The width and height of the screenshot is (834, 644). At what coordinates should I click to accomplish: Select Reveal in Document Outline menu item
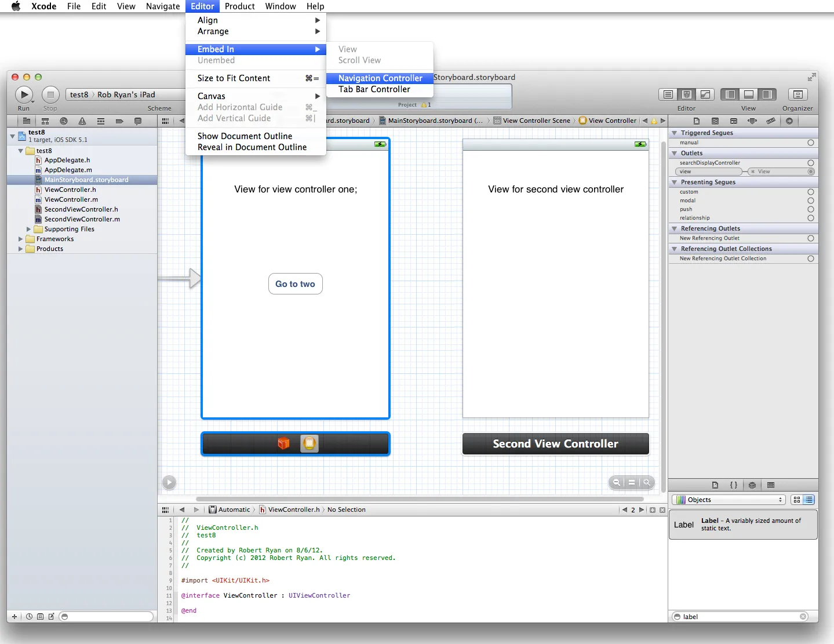pos(256,147)
